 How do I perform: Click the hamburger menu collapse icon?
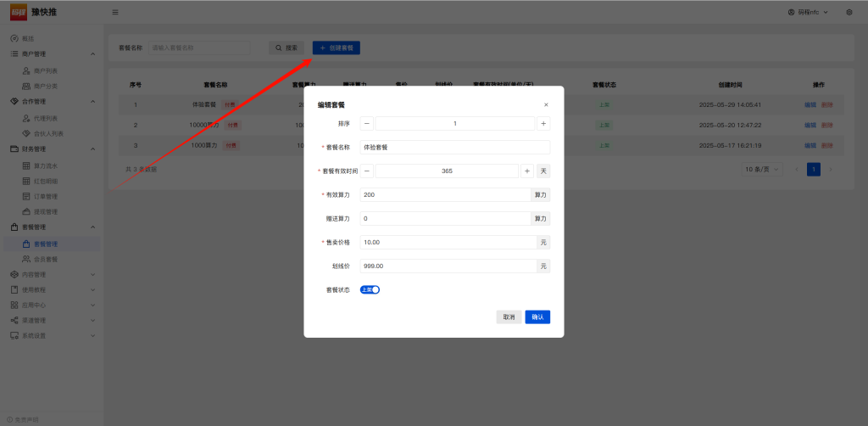tap(115, 12)
